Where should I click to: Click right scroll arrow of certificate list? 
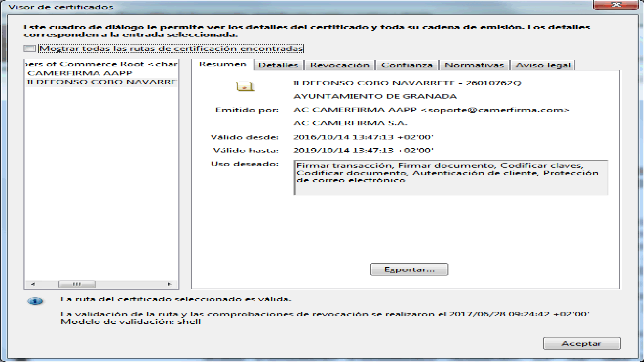(x=169, y=284)
